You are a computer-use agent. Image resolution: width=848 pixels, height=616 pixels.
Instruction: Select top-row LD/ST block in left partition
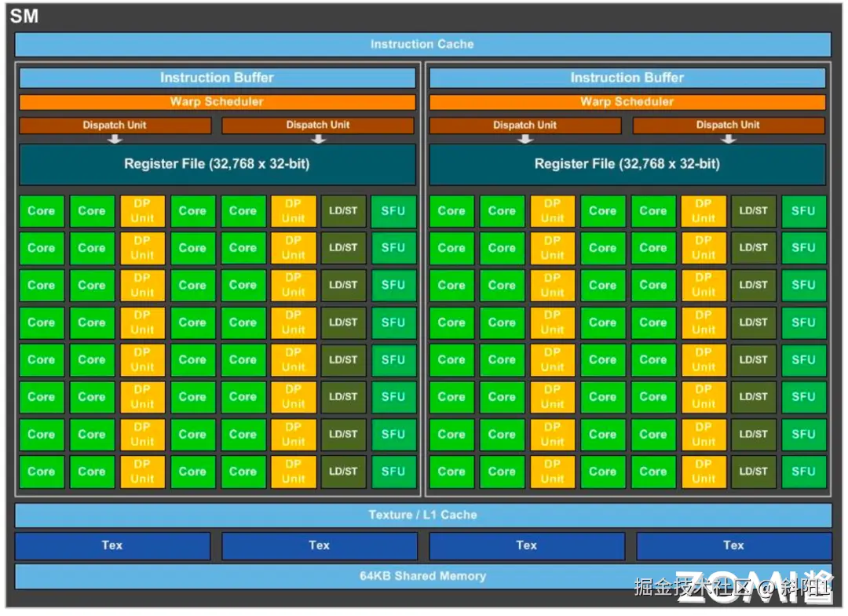pyautogui.click(x=343, y=211)
